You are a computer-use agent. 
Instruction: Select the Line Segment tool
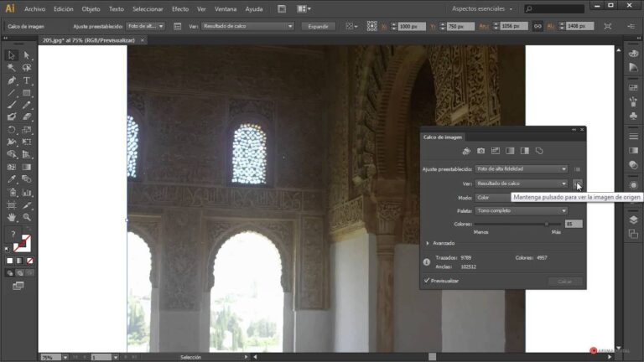click(x=12, y=93)
